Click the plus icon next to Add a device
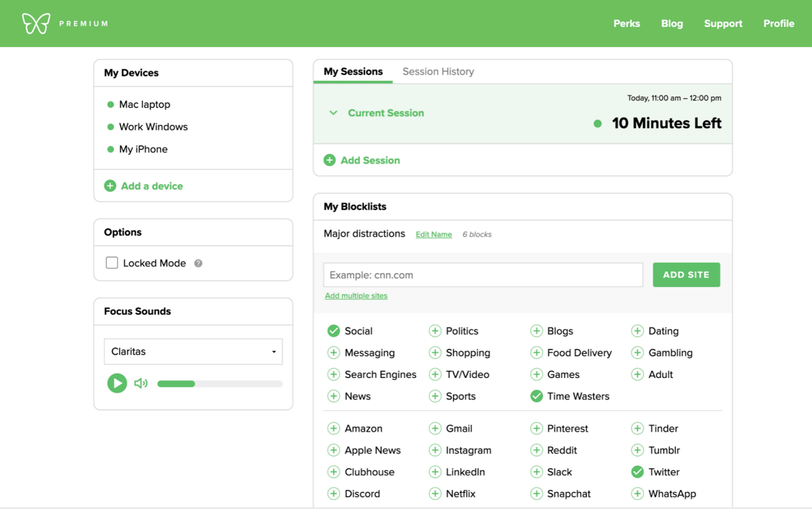Screen dimensions: 812x509 coord(110,186)
